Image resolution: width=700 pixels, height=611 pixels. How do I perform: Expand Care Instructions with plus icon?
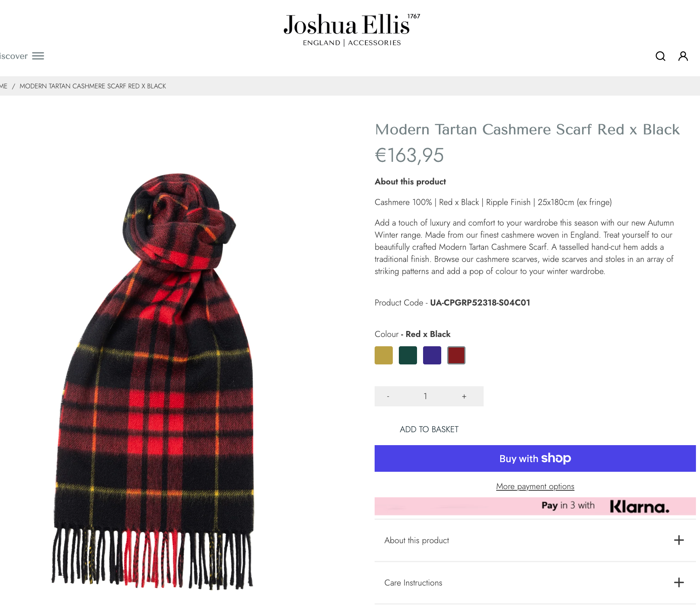click(679, 582)
